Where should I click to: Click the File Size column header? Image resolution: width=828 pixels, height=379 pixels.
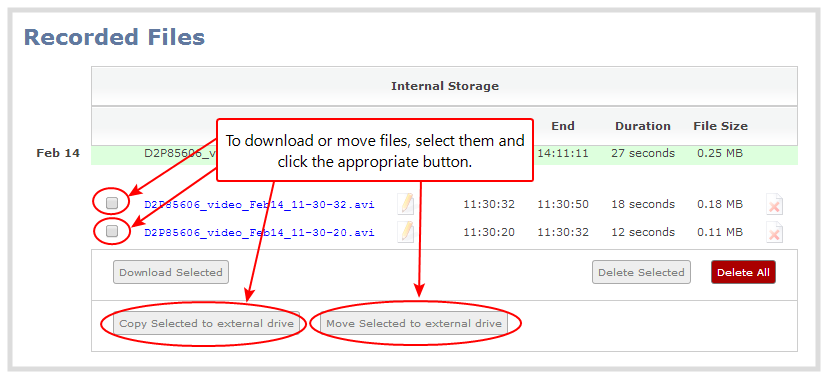tap(720, 126)
